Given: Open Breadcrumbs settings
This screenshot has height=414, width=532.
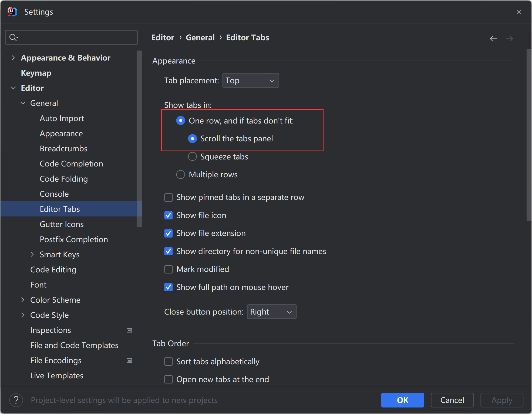Looking at the screenshot, I should (x=63, y=149).
